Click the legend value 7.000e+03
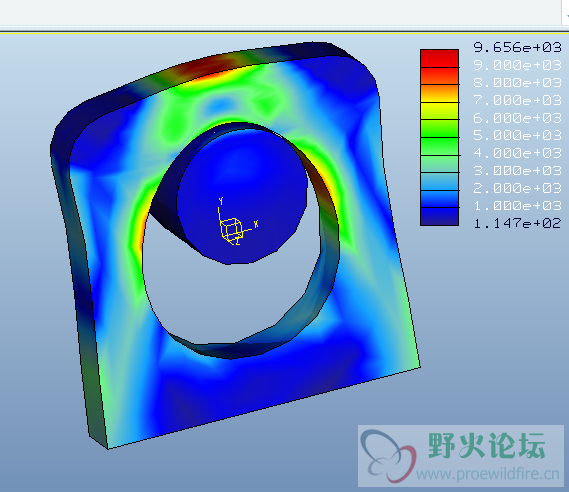 517,100
